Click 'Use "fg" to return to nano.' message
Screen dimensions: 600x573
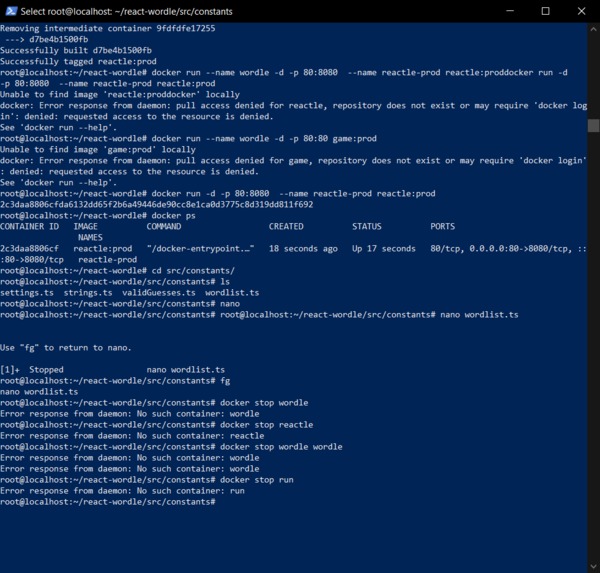66,348
